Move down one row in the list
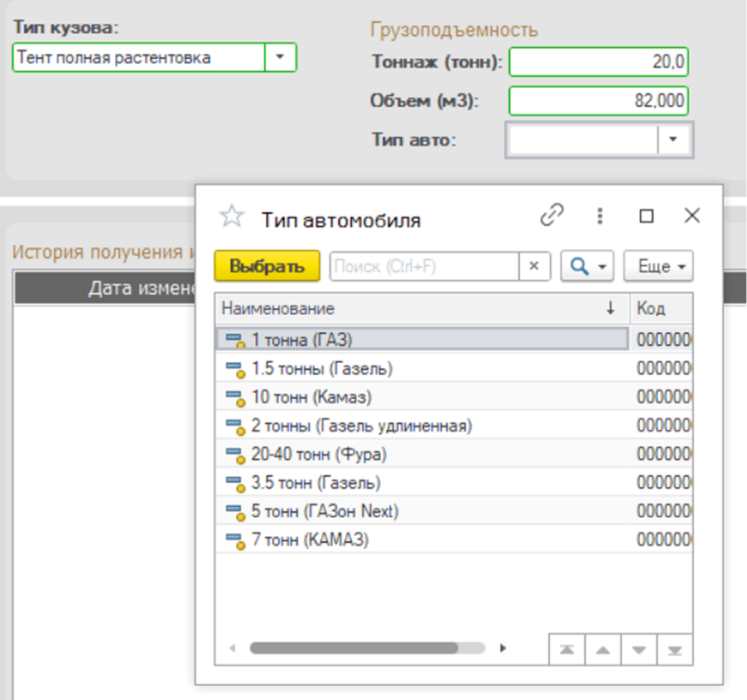The image size is (747, 700). (639, 649)
